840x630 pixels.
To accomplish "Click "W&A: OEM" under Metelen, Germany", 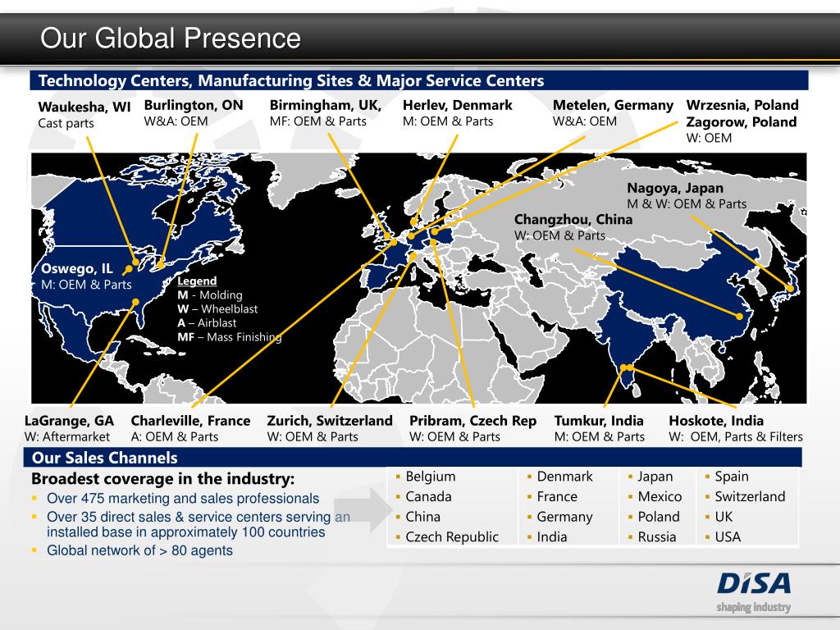I will point(584,121).
